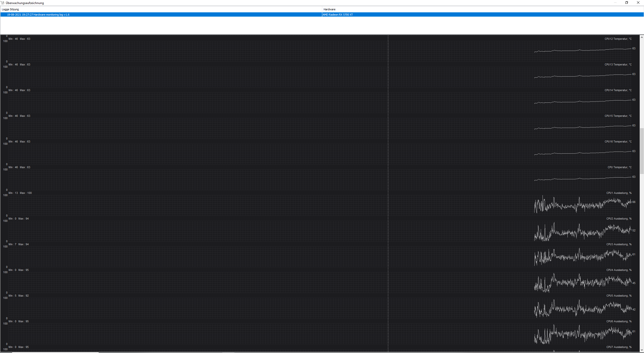The height and width of the screenshot is (353, 644).
Task: Select the 19-08-2021 19:27:27 log session row
Action: click(x=38, y=15)
